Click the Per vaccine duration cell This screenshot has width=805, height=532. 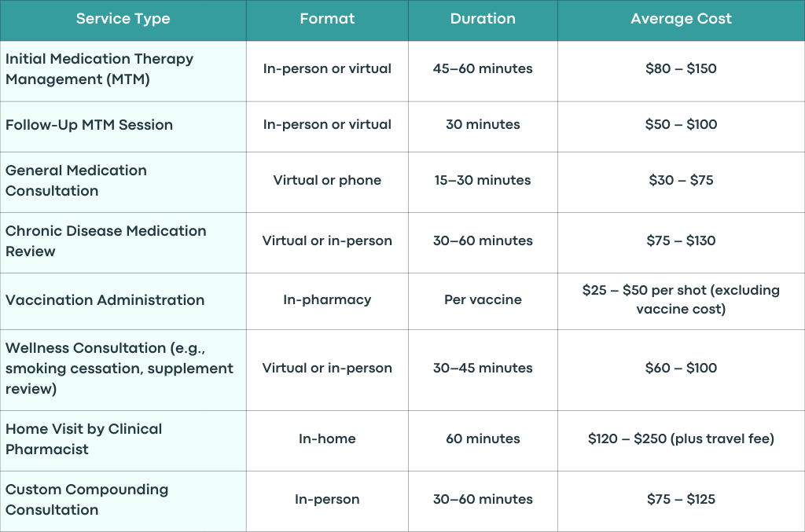pos(483,301)
